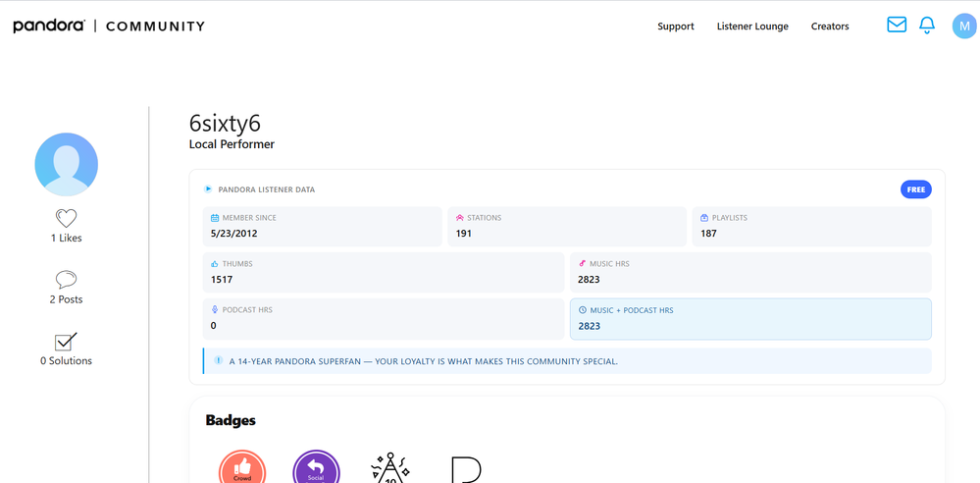The height and width of the screenshot is (483, 980).
Task: Click the checkbox Solutions icon
Action: pyautogui.click(x=67, y=341)
